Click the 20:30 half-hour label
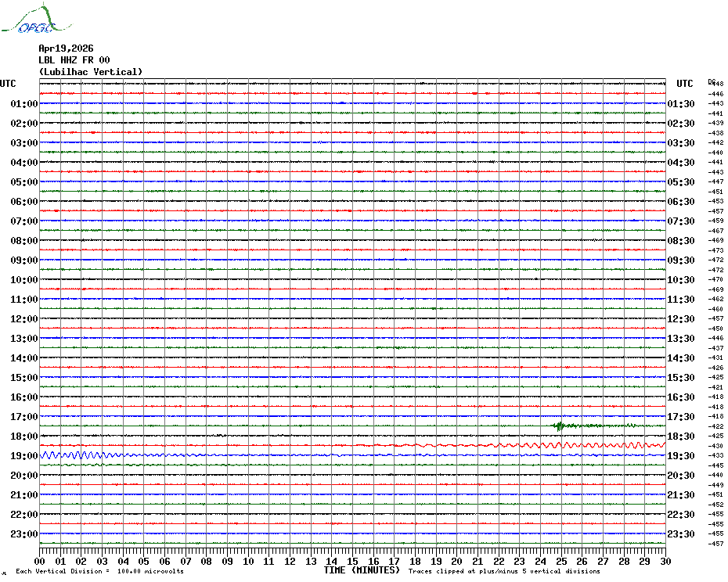Viewport: 728px width, 582px height. [x=681, y=476]
